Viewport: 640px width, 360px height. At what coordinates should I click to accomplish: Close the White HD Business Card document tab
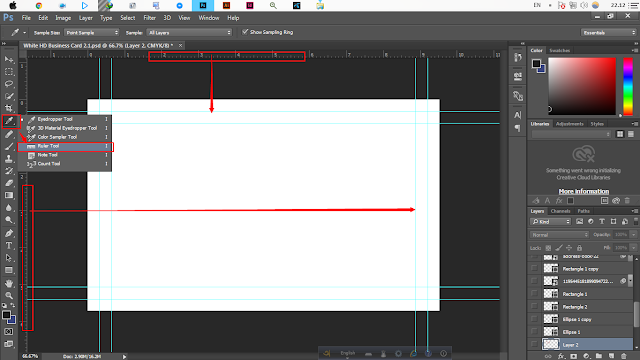(x=180, y=45)
